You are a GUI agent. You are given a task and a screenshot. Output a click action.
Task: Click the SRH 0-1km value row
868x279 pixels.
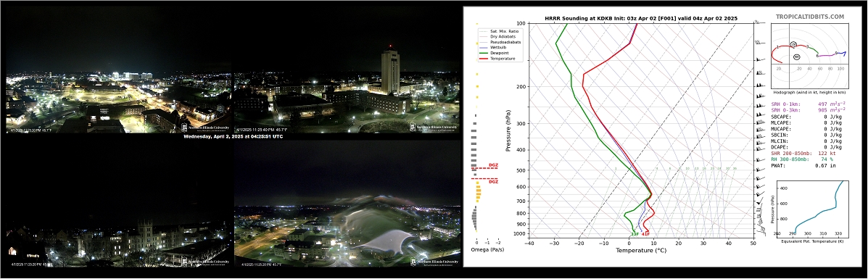tap(809, 104)
